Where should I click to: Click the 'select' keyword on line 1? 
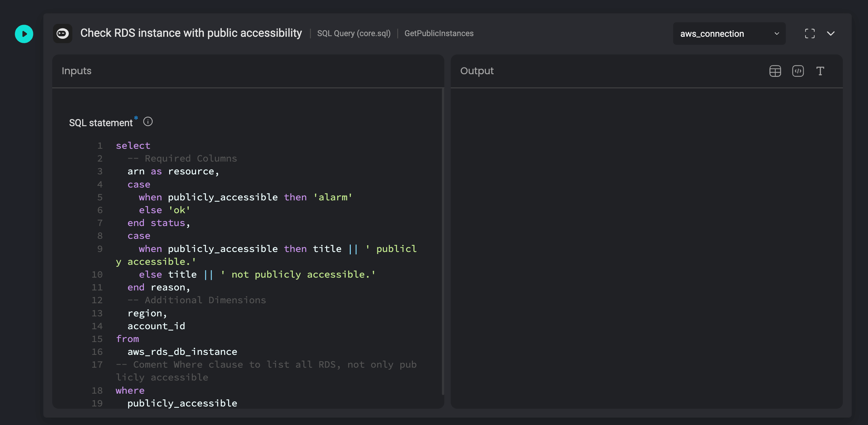[x=133, y=146]
